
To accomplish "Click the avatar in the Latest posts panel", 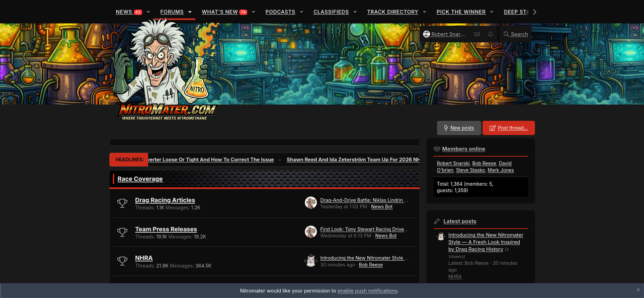I will (x=441, y=236).
